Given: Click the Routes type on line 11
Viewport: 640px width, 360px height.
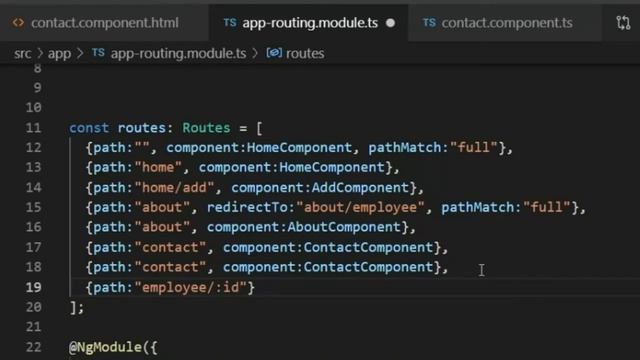Looking at the screenshot, I should click(x=206, y=128).
